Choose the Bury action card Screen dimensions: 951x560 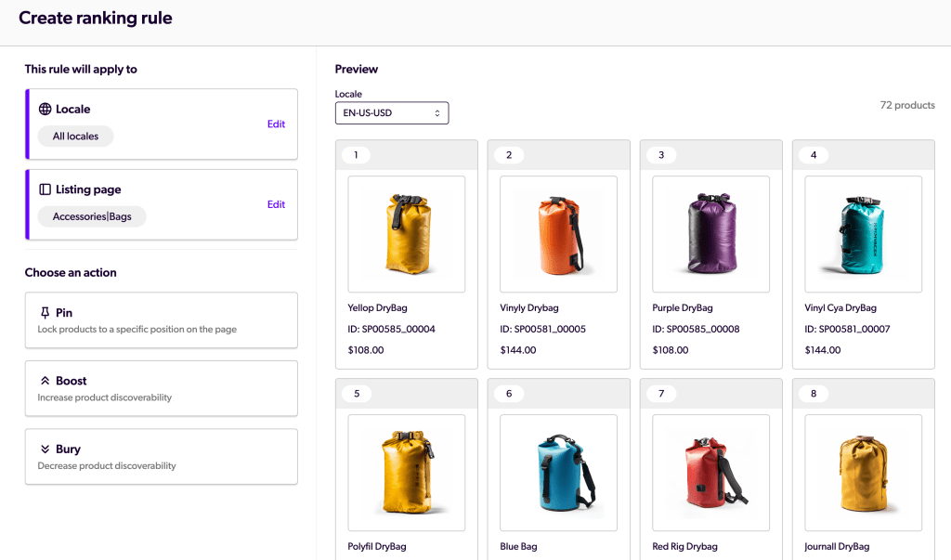point(161,457)
